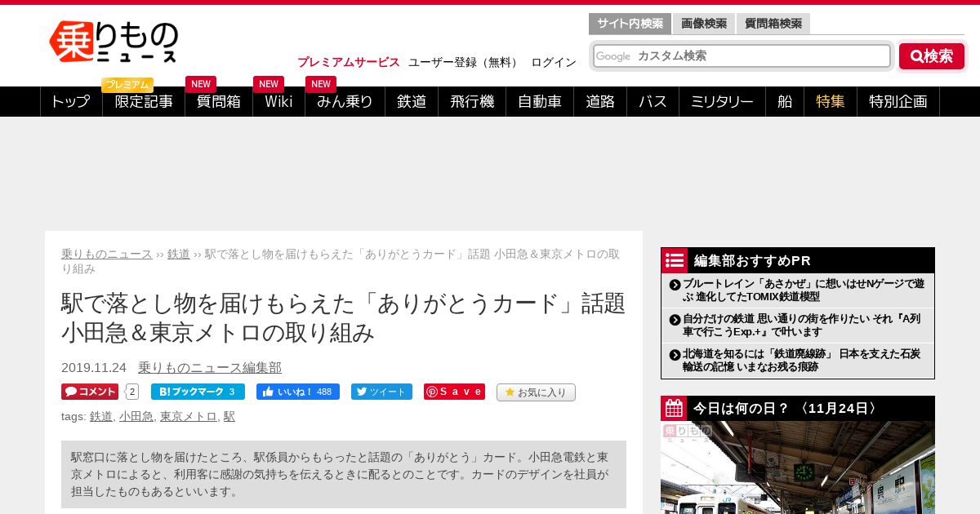The width and height of the screenshot is (980, 514).
Task: Open 自動車 category in navigation bar
Action: pyautogui.click(x=540, y=102)
